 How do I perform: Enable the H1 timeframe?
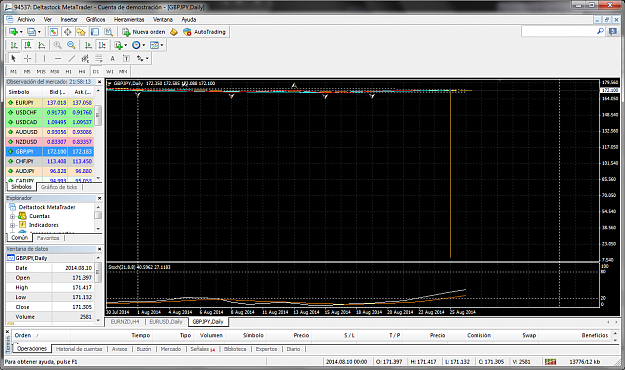tap(69, 72)
